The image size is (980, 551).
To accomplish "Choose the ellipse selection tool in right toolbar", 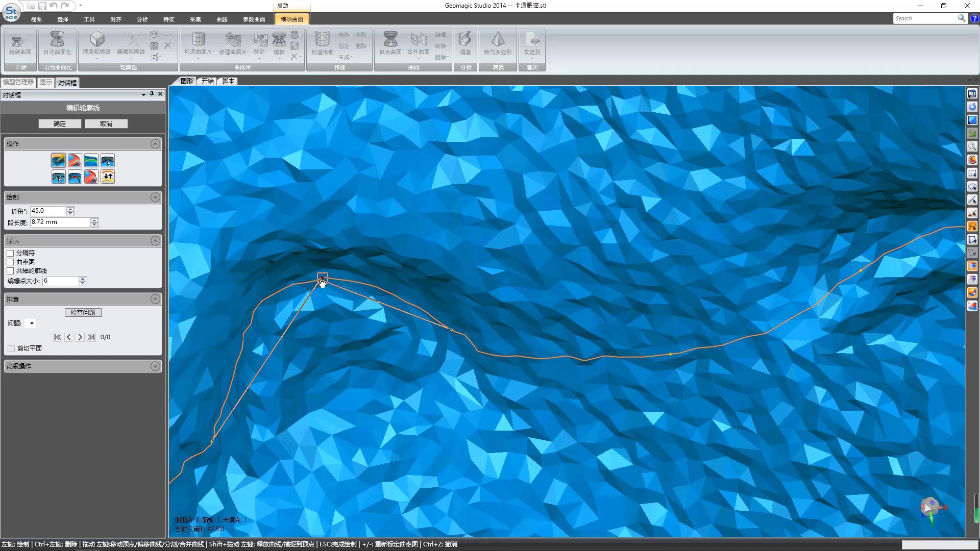I will [972, 187].
